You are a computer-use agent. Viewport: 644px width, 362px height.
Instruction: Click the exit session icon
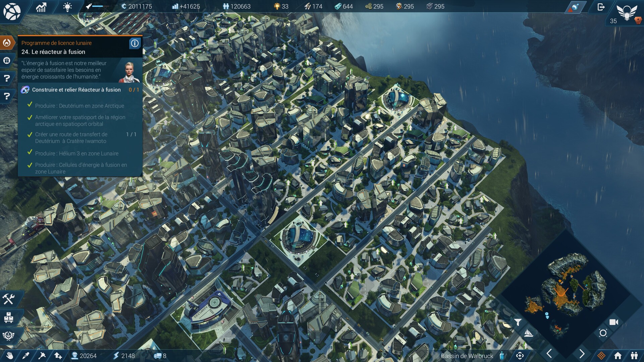(601, 7)
